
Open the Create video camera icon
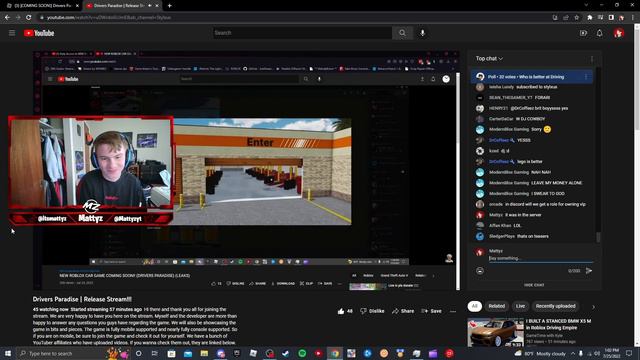583,33
